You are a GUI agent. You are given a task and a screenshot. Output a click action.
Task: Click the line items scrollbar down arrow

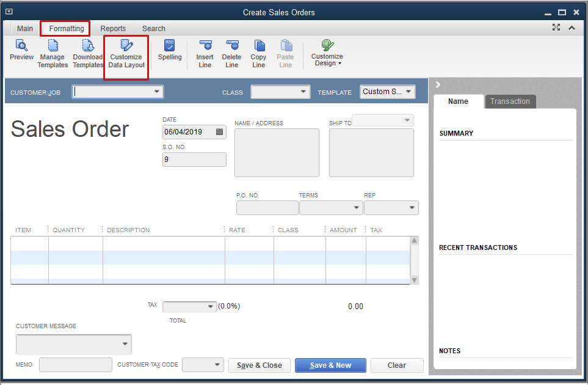(x=415, y=280)
